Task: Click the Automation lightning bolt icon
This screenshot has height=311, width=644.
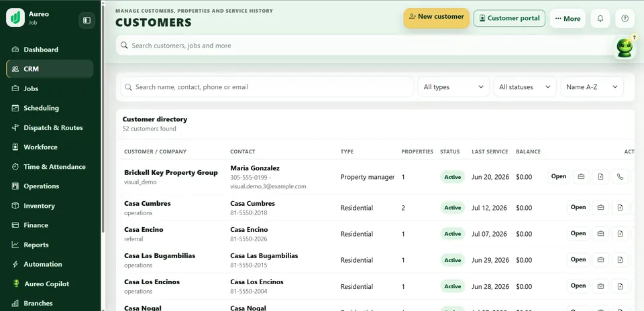Action: point(15,264)
